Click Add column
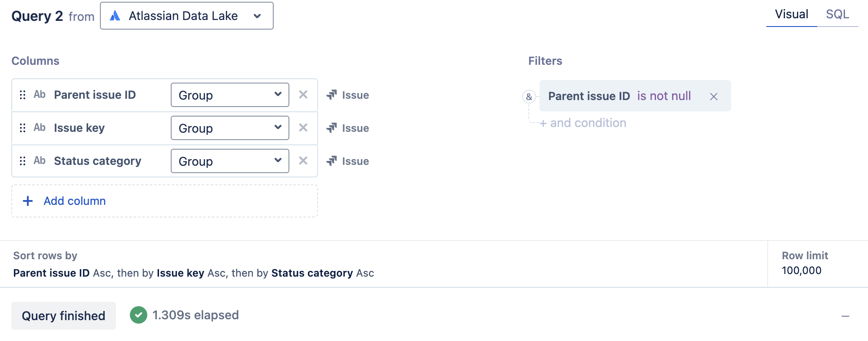Screen dimensions: 868x341 click(75, 201)
